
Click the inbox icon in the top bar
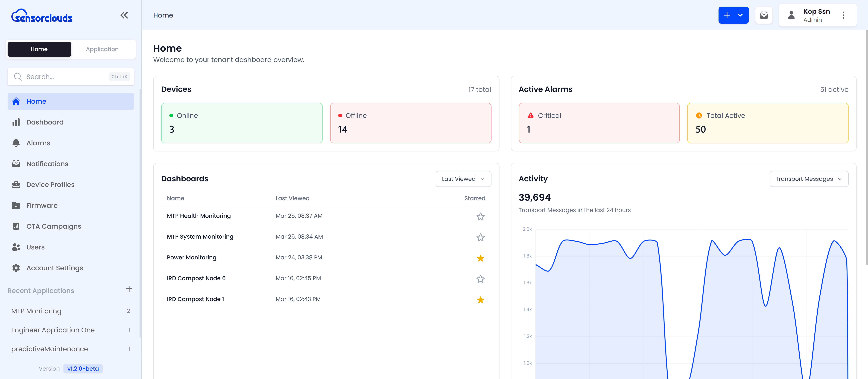tap(764, 15)
